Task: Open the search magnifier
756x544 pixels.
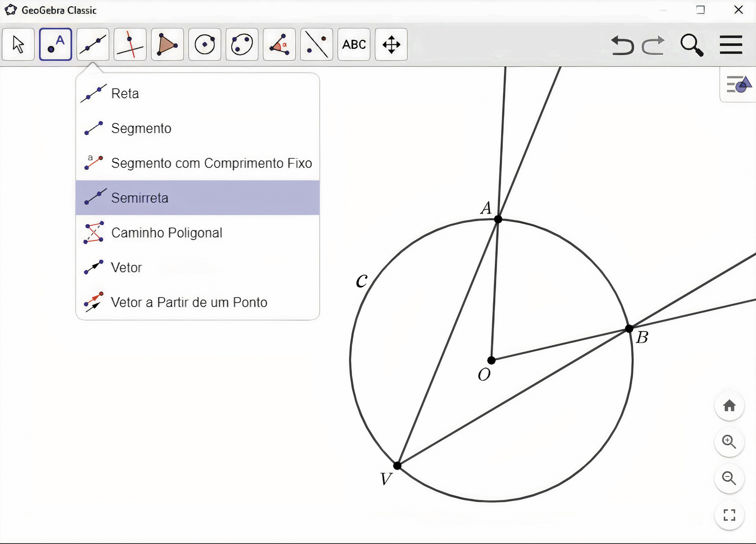Action: (x=692, y=45)
